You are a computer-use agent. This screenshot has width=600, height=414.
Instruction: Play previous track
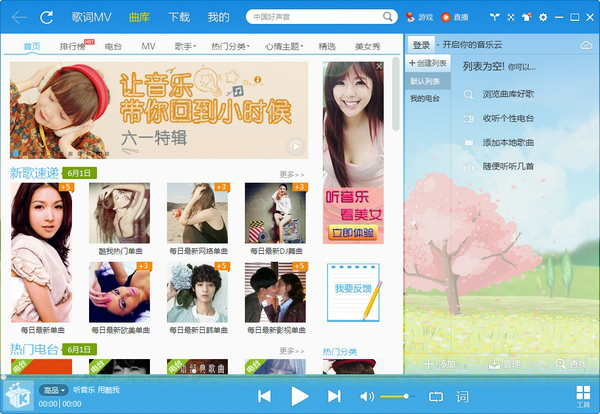click(x=264, y=396)
